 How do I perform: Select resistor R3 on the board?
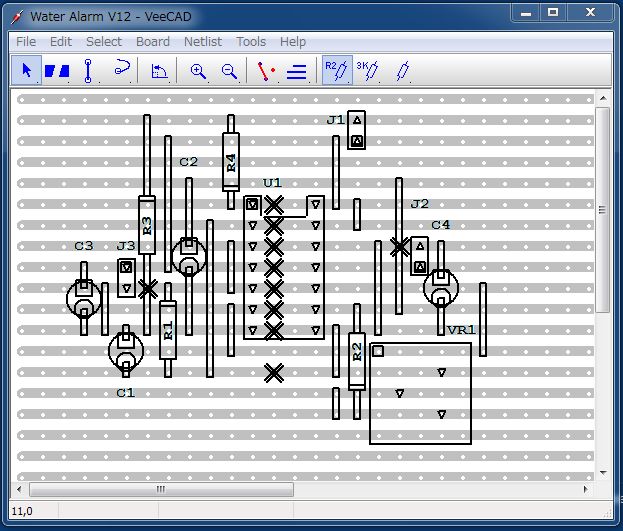click(x=147, y=225)
